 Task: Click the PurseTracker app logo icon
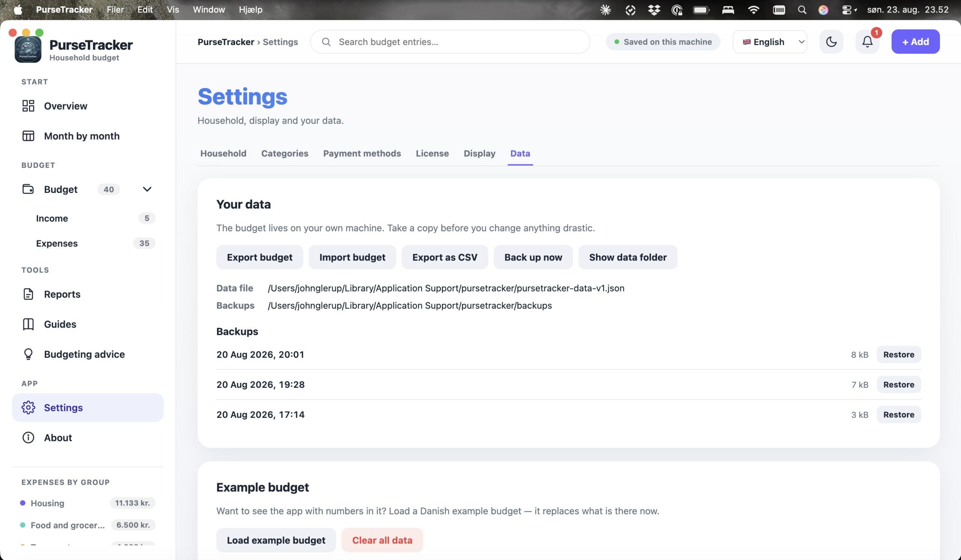point(28,50)
